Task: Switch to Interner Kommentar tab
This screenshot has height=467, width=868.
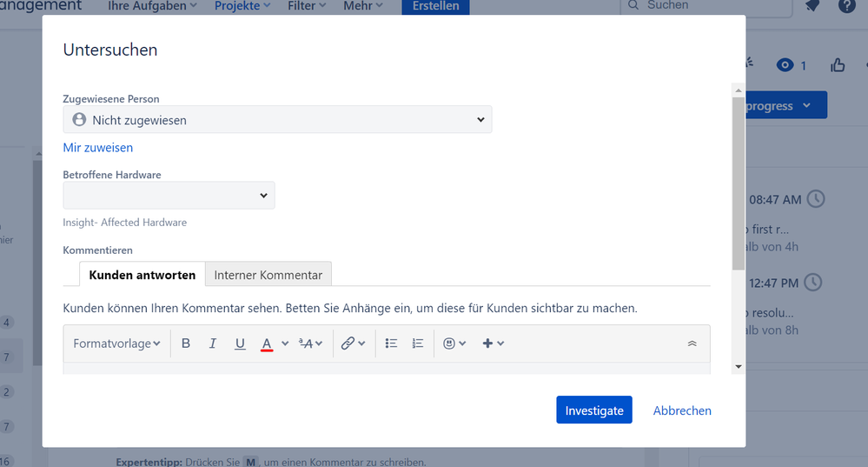Action: click(268, 275)
